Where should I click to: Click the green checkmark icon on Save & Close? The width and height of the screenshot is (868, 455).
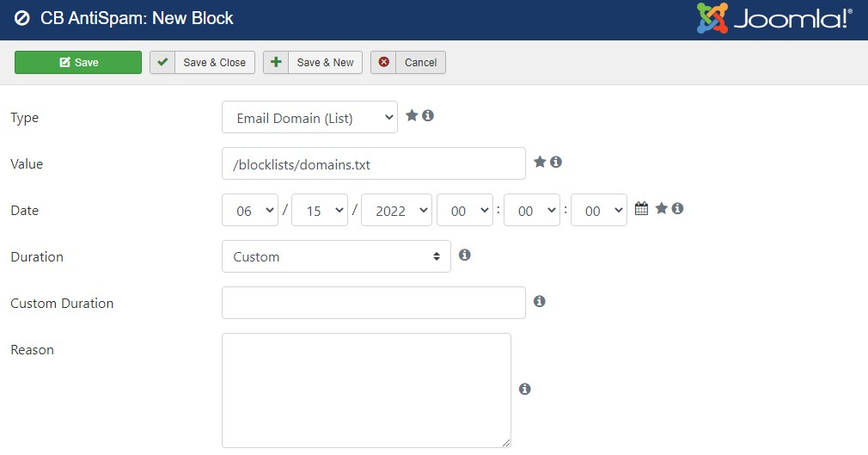pyautogui.click(x=162, y=62)
